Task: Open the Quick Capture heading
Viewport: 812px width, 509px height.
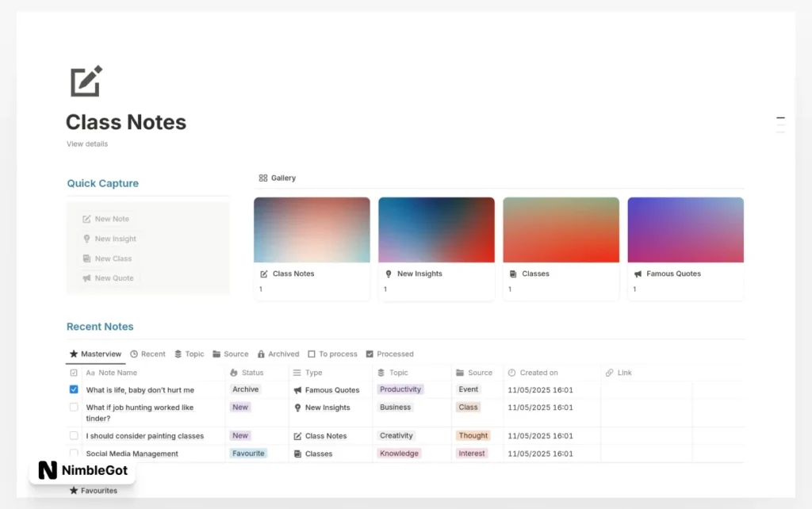Action: pyautogui.click(x=102, y=183)
